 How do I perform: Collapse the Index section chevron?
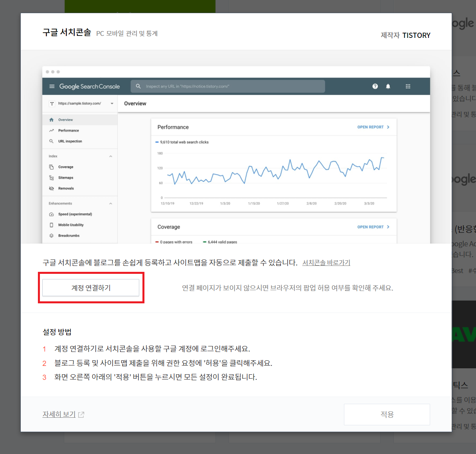(111, 156)
